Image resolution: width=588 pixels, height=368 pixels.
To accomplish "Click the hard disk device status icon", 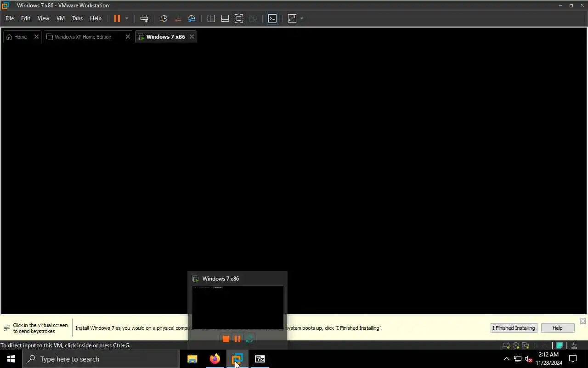I will pos(506,345).
